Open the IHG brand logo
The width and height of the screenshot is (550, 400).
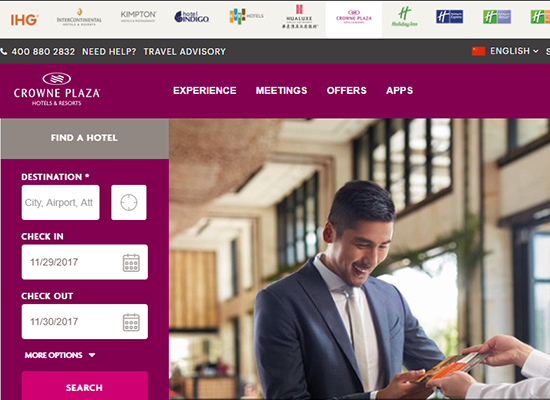[24, 20]
